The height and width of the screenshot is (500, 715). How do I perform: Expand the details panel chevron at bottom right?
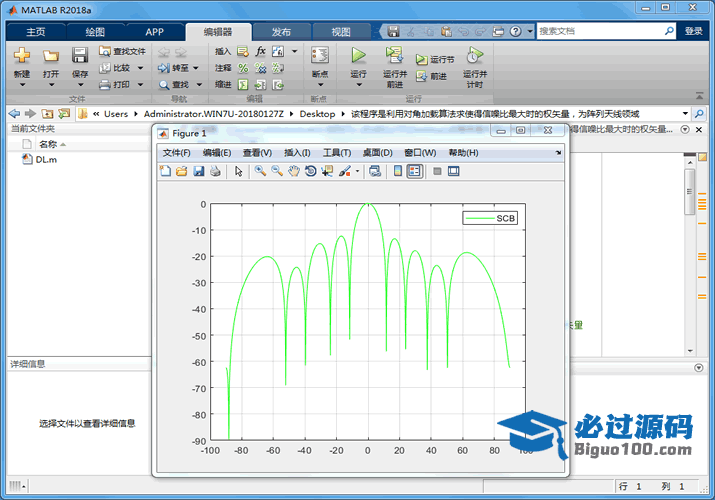pos(699,367)
